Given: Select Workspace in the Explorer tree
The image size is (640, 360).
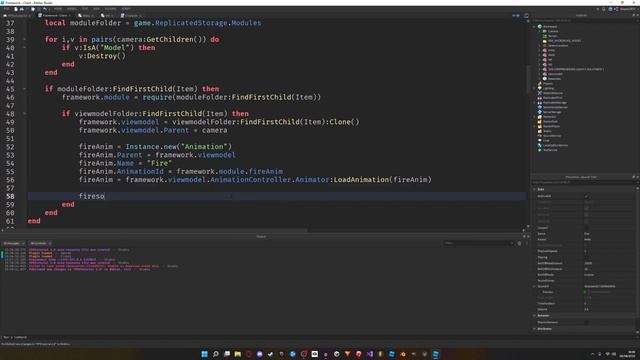Looking at the screenshot, I should pos(550,27).
